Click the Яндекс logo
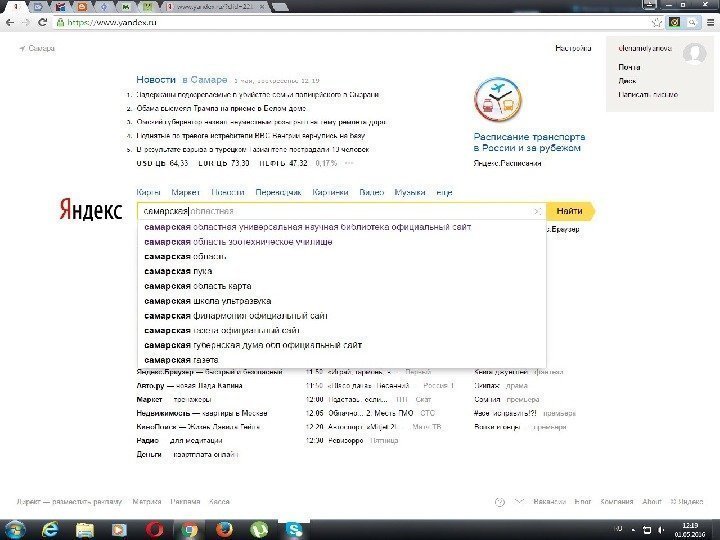The image size is (720, 540). pos(90,211)
